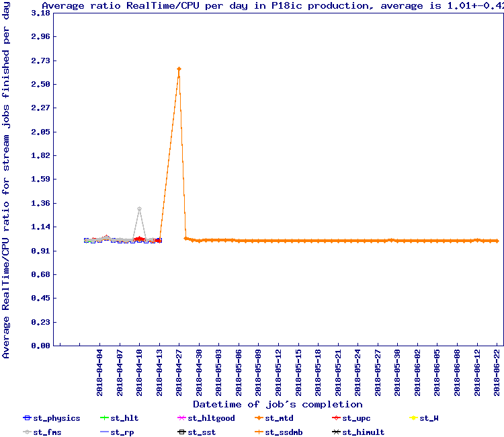
Task: Click the 2018-04-30 date label
Action: tap(199, 372)
